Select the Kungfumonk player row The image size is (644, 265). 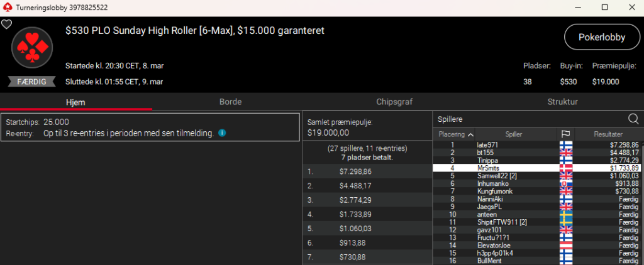494,191
